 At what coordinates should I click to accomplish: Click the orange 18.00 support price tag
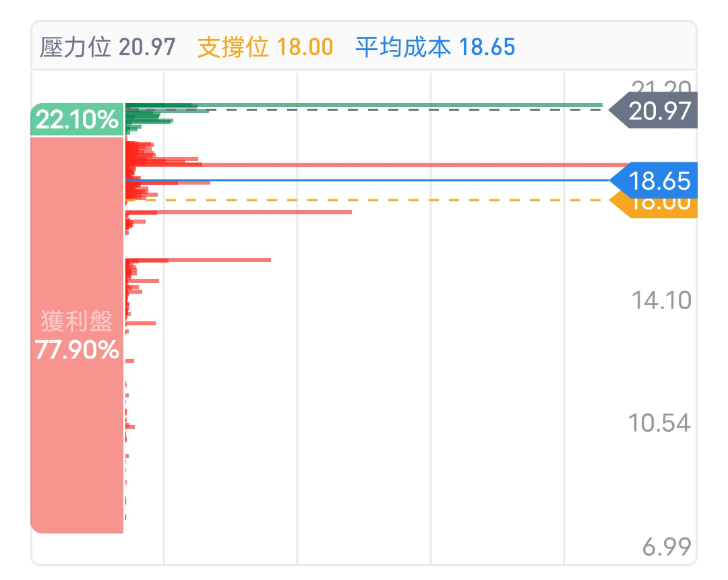654,208
